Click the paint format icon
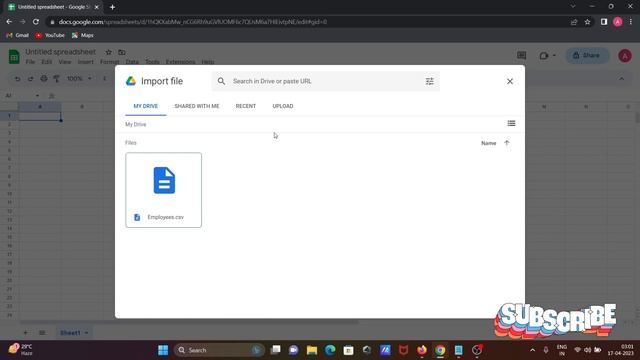The width and height of the screenshot is (640, 360). (56, 78)
